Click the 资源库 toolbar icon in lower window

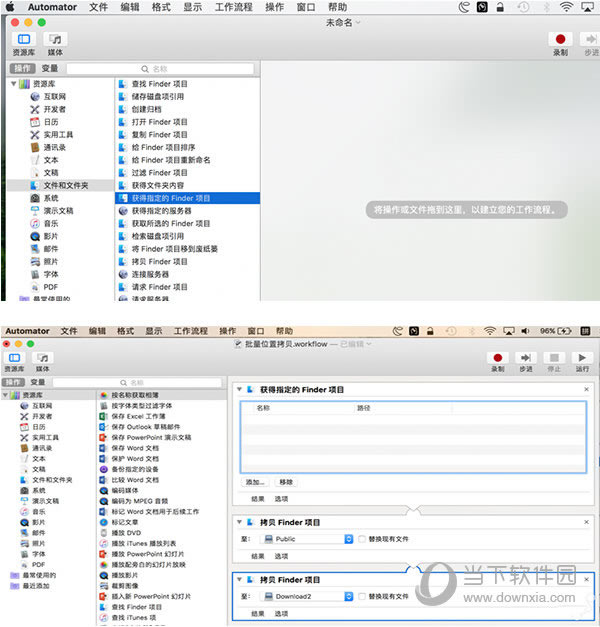tap(14, 357)
